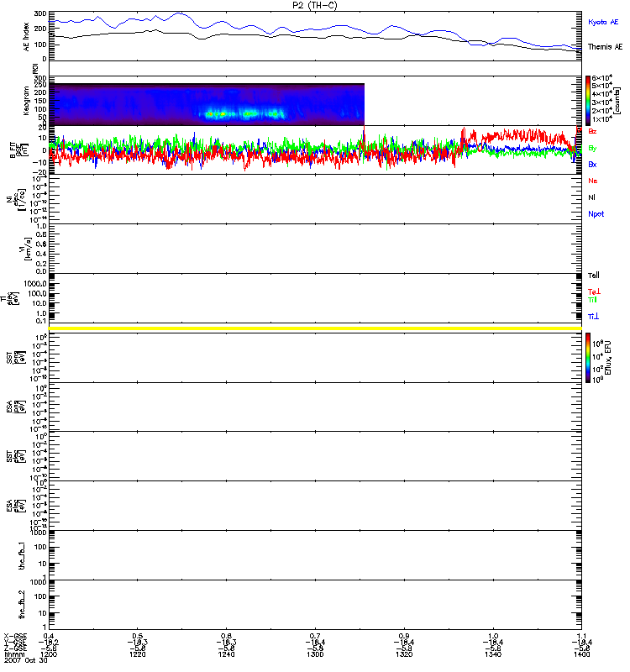Click the "AE Index" vertical axis label
Image resolution: width=630 pixels, height=672 pixels.
(27, 36)
